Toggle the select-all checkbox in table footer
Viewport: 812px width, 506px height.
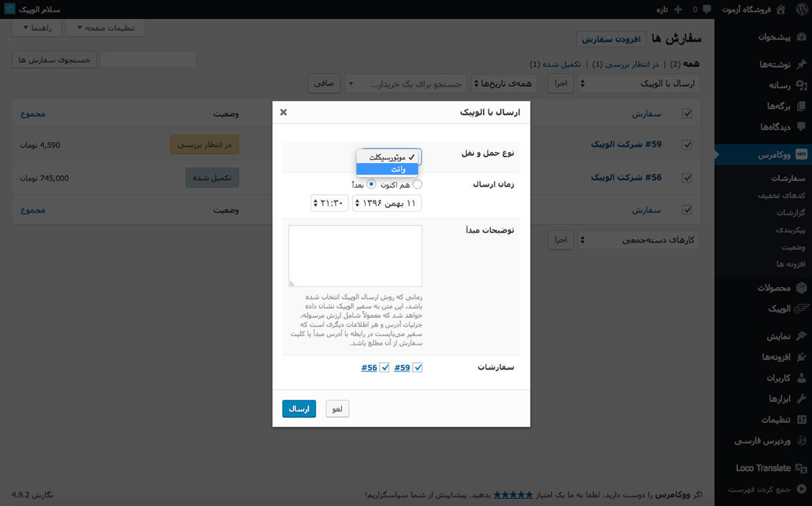coord(687,210)
